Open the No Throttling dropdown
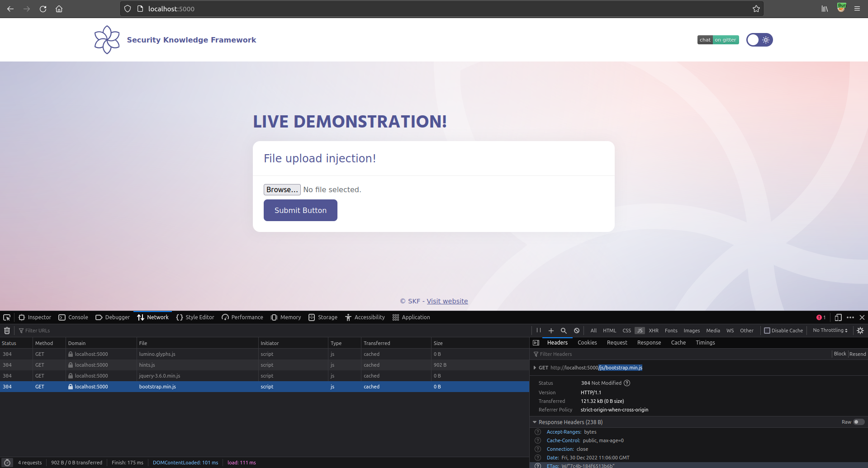Image resolution: width=868 pixels, height=468 pixels. pos(830,331)
